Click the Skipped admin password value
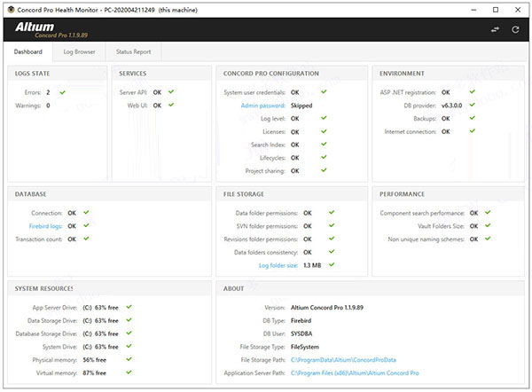 tap(301, 106)
